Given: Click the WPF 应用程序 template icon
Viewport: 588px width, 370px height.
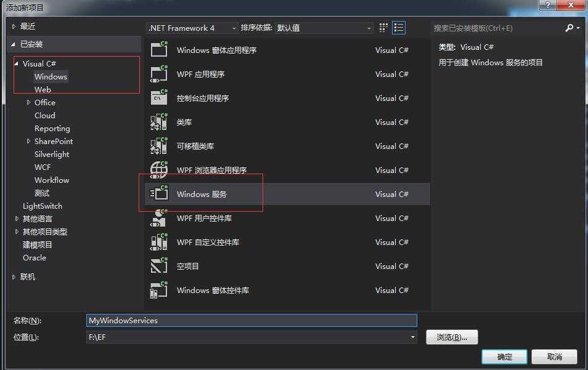Looking at the screenshot, I should coord(159,73).
